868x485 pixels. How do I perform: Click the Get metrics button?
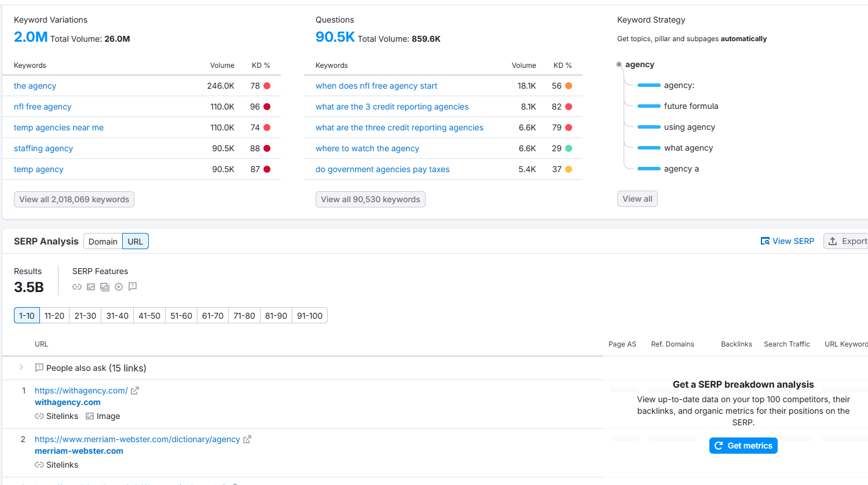click(x=744, y=446)
